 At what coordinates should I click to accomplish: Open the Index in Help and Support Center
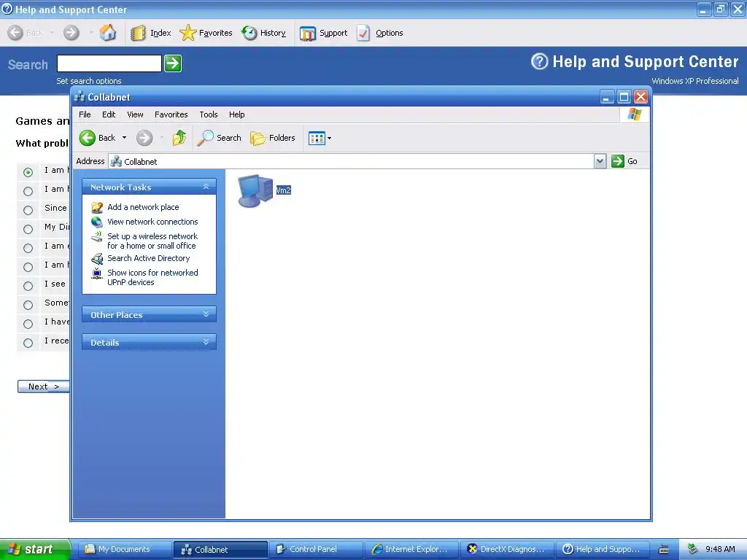coord(150,33)
